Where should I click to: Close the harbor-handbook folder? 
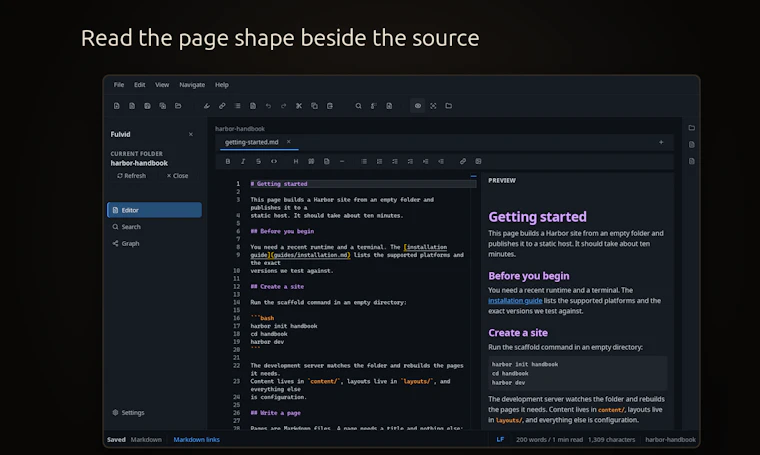pyautogui.click(x=177, y=175)
